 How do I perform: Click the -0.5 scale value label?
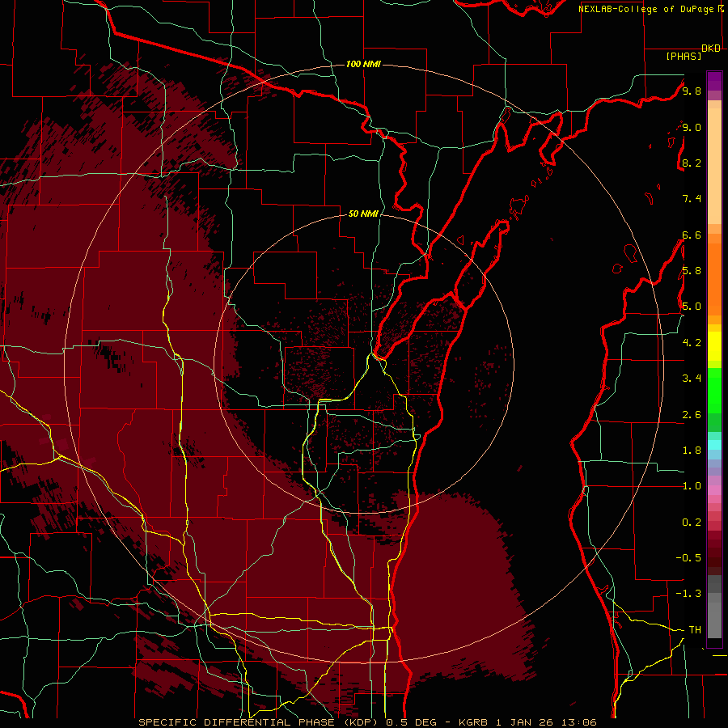tap(688, 558)
